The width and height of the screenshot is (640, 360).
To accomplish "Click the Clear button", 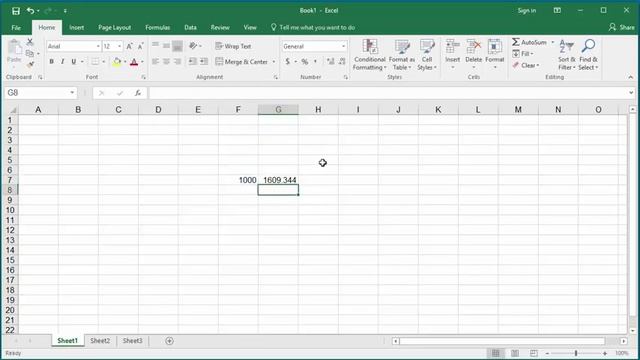I will pos(526,65).
